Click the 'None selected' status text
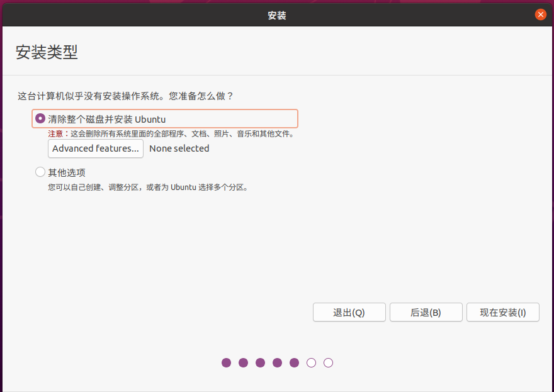Image resolution: width=554 pixels, height=392 pixels. [179, 148]
